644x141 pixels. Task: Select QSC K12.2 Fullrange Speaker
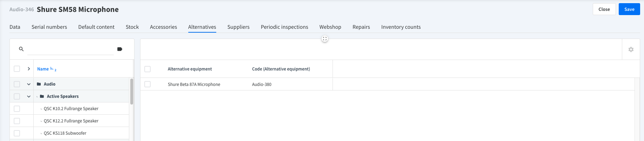(71, 121)
